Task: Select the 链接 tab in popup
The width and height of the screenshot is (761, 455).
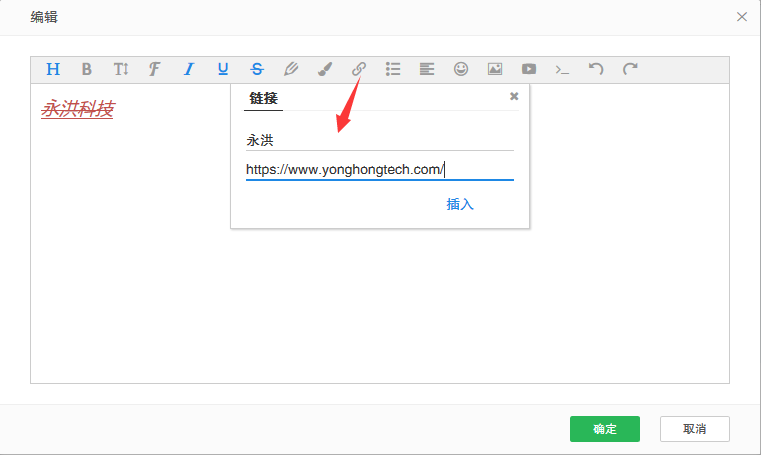Action: coord(264,98)
